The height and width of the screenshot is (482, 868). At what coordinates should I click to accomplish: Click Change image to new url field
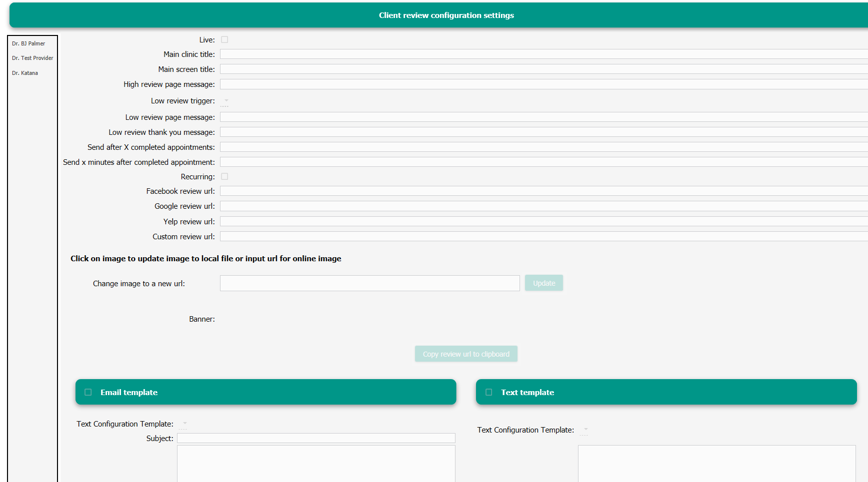370,283
